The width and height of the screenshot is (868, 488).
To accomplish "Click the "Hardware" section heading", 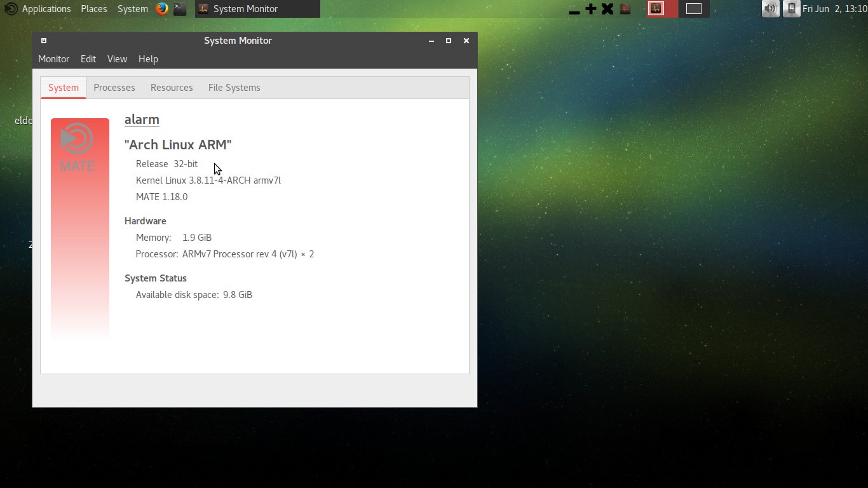I will click(x=146, y=221).
